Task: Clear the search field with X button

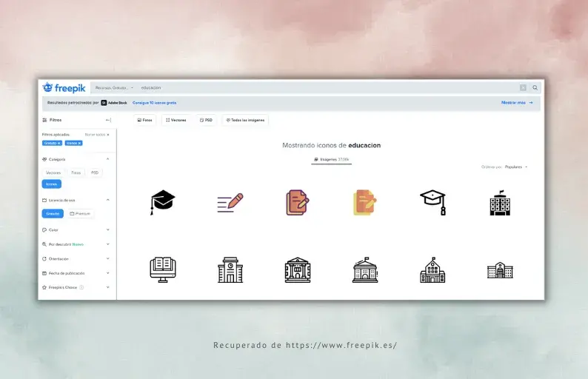Action: click(x=523, y=88)
